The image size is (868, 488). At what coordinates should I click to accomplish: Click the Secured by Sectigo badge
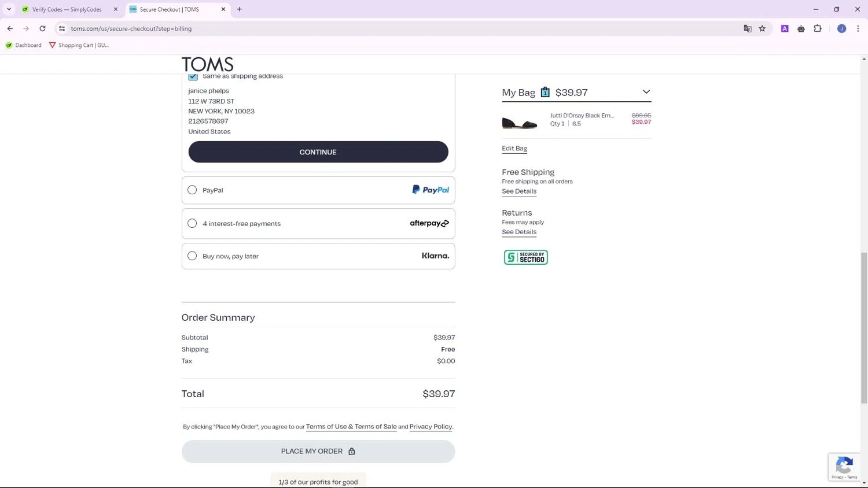click(525, 257)
